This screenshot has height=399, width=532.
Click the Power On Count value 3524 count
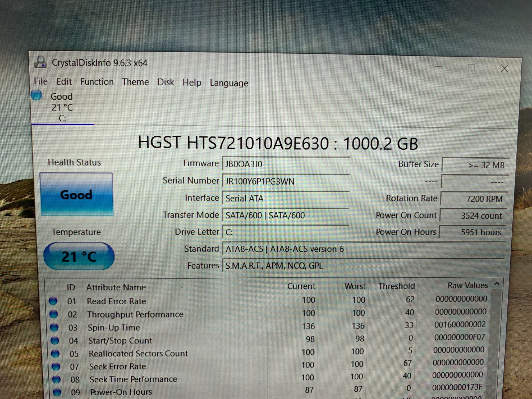[x=473, y=215]
